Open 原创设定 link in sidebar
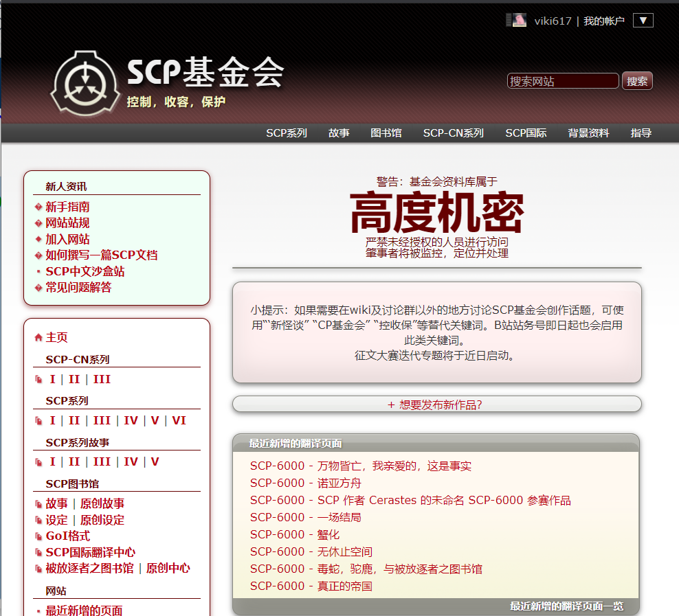Image resolution: width=679 pixels, height=616 pixels. tap(102, 520)
